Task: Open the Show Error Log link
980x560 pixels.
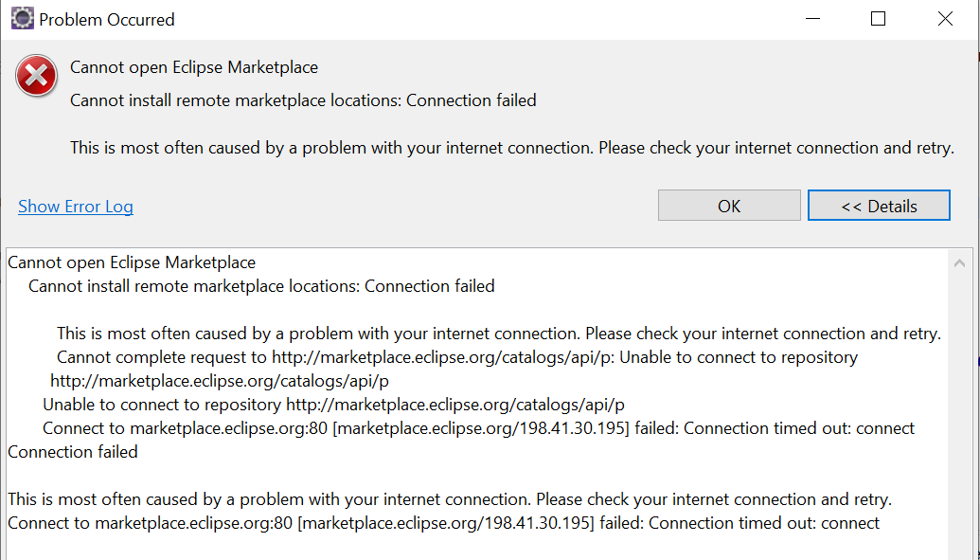Action: click(76, 207)
